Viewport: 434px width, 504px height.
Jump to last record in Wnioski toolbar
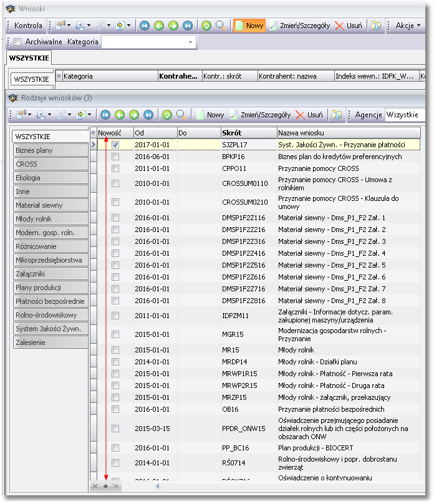click(x=188, y=26)
